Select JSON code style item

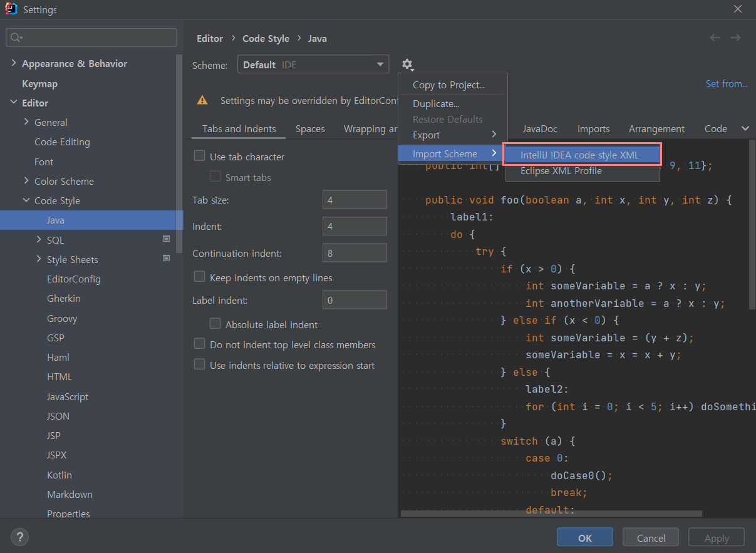[x=58, y=416]
